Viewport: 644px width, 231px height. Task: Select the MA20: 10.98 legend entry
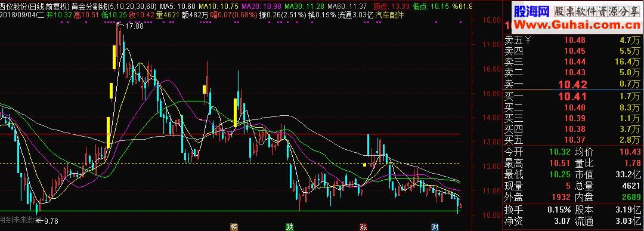coord(261,7)
